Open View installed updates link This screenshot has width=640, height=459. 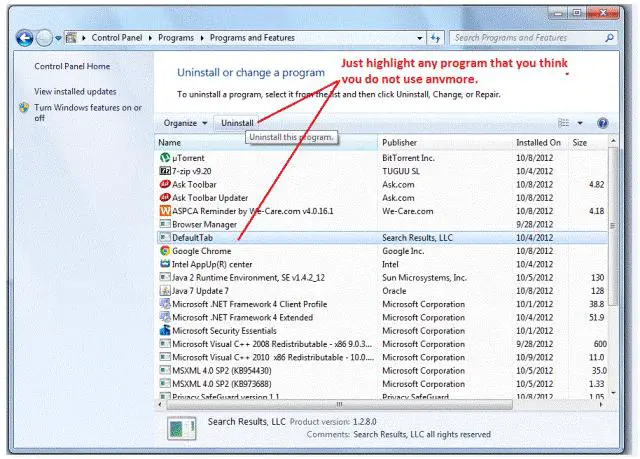(75, 91)
